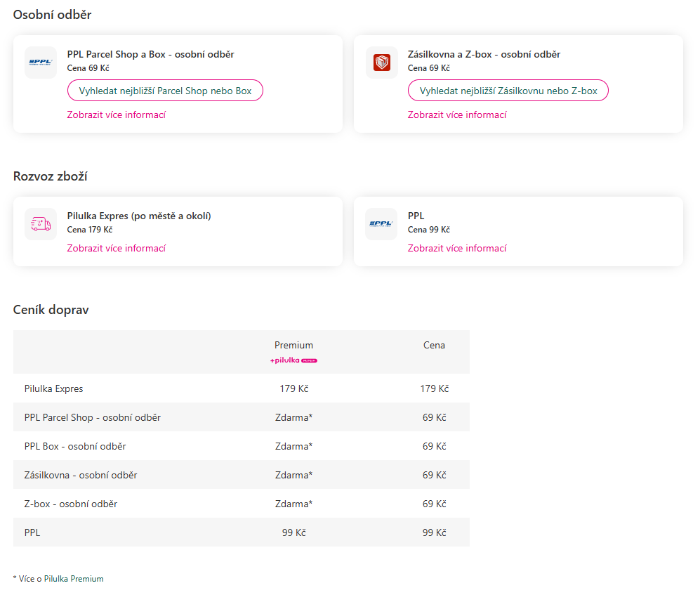Click 'Z-box - osobní odběr' table row
Viewport: 700px width, 595px height.
coord(242,504)
